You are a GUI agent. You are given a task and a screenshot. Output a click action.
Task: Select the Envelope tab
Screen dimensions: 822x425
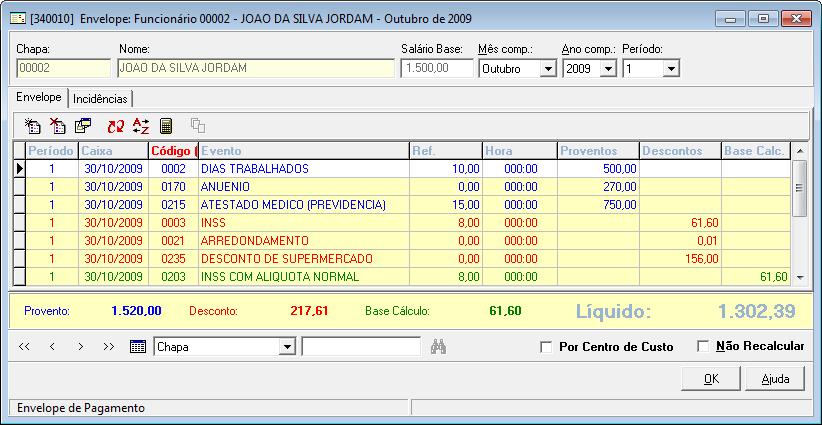(39, 97)
